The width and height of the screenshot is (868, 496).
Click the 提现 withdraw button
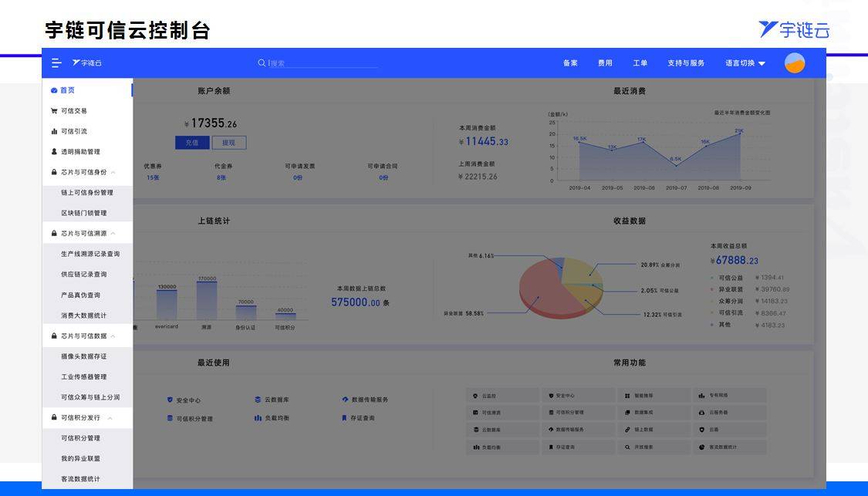click(229, 143)
